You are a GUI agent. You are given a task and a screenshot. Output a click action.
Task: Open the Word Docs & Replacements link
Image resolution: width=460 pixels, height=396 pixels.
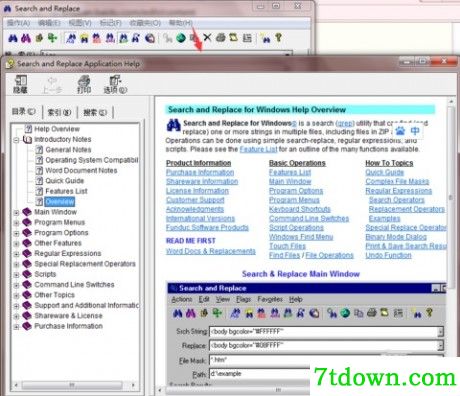pos(211,251)
